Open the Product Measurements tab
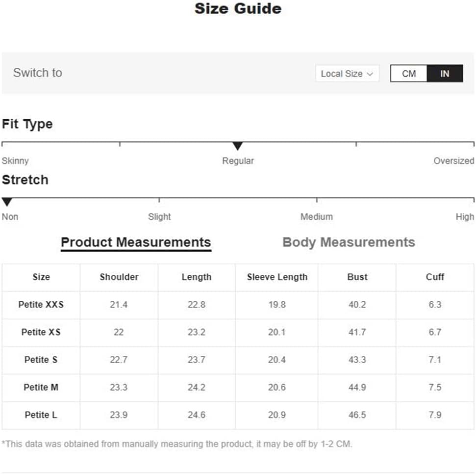The width and height of the screenshot is (476, 474). [136, 242]
